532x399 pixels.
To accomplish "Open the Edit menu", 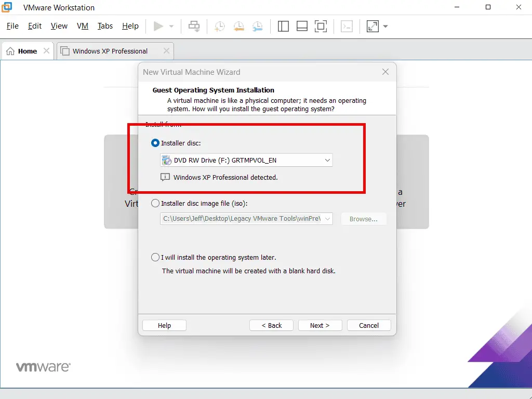I will point(35,26).
